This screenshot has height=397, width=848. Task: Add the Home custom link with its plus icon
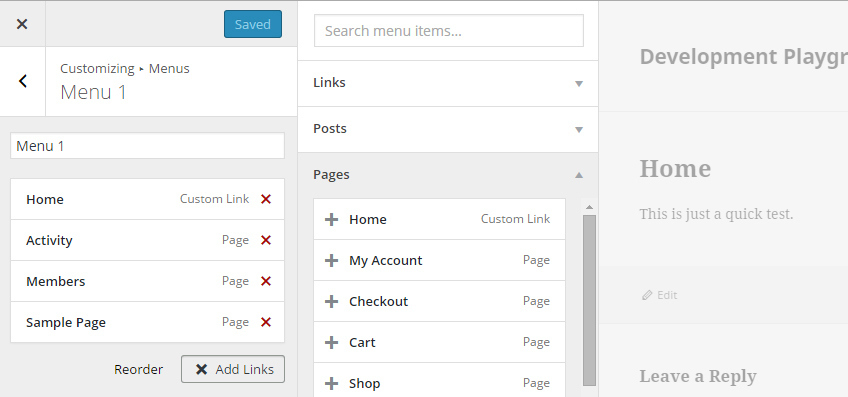pyautogui.click(x=331, y=219)
